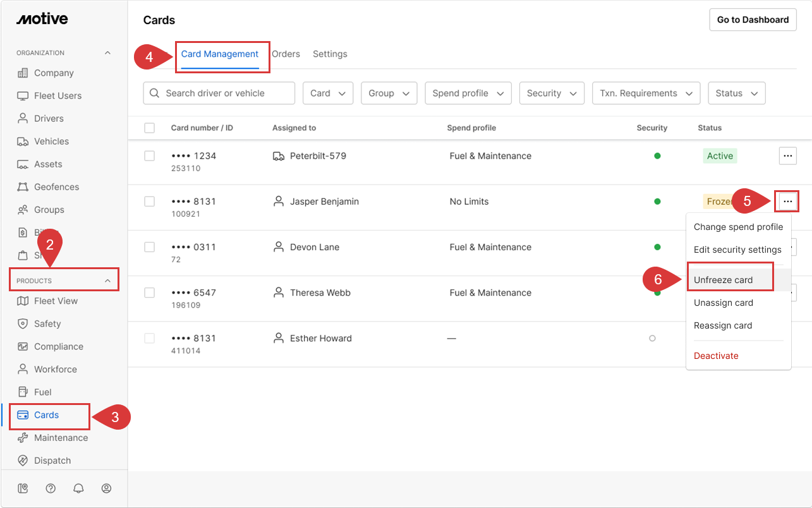Select checkbox for Esther Howard's card
The width and height of the screenshot is (812, 508).
click(x=149, y=338)
